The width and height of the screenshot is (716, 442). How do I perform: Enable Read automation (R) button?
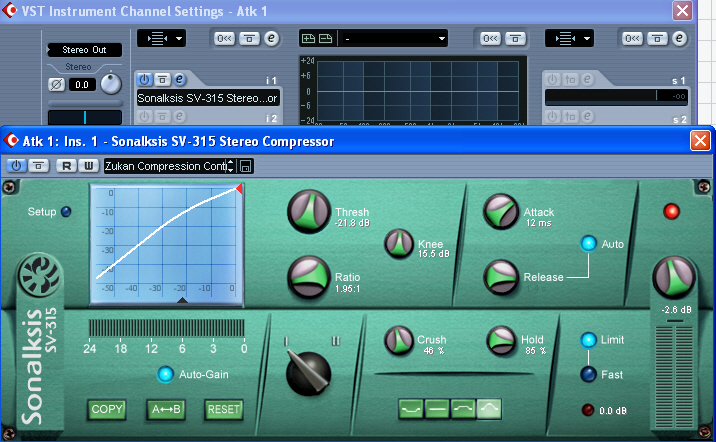click(66, 166)
